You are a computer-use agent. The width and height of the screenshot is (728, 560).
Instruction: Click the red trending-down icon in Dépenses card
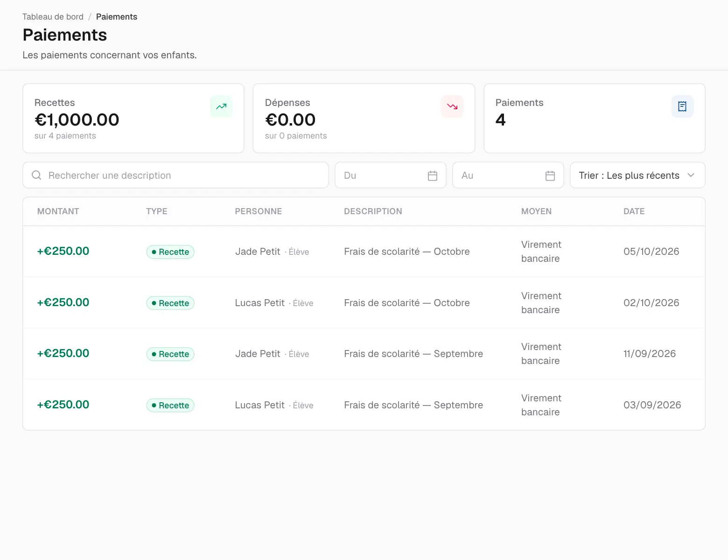point(452,106)
